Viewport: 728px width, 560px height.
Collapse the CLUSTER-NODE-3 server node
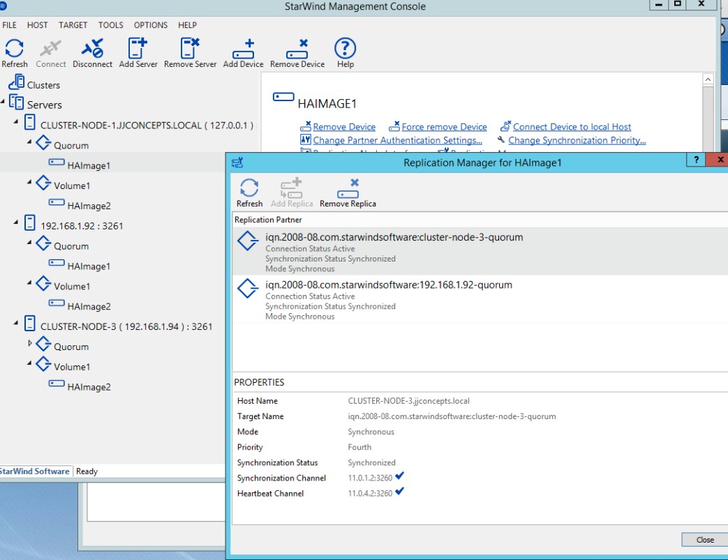(16, 322)
